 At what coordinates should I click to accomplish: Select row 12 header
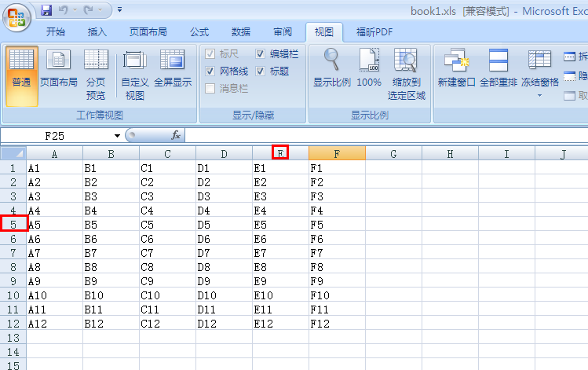coord(13,324)
